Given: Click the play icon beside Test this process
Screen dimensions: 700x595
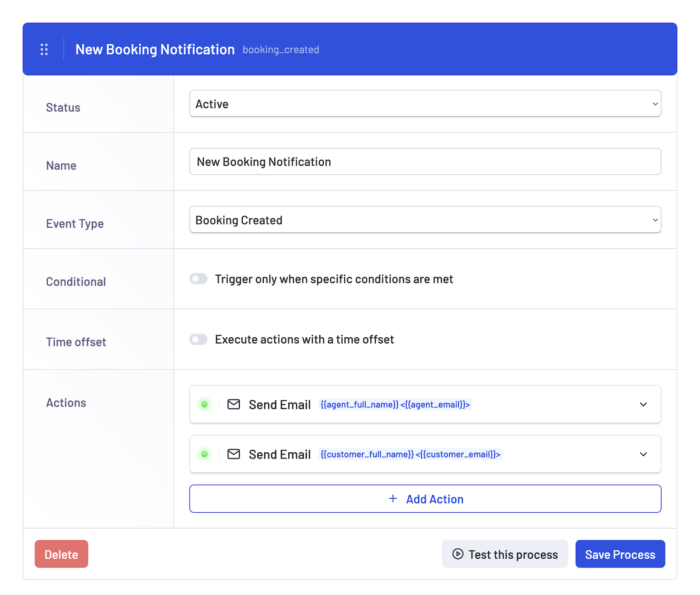Looking at the screenshot, I should pyautogui.click(x=458, y=554).
